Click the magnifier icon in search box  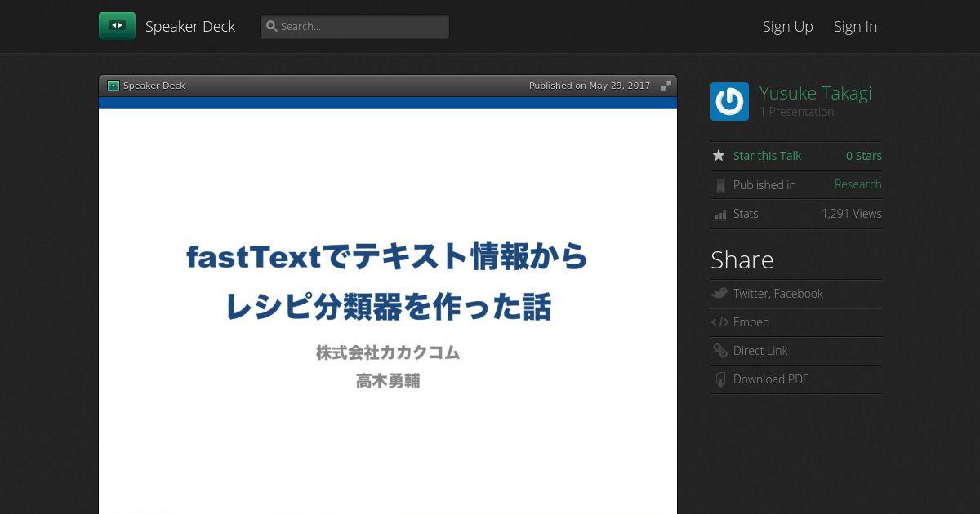point(272,26)
